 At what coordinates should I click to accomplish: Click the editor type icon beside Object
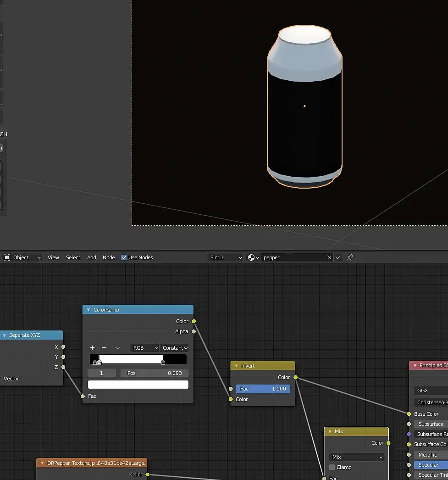pyautogui.click(x=7, y=257)
